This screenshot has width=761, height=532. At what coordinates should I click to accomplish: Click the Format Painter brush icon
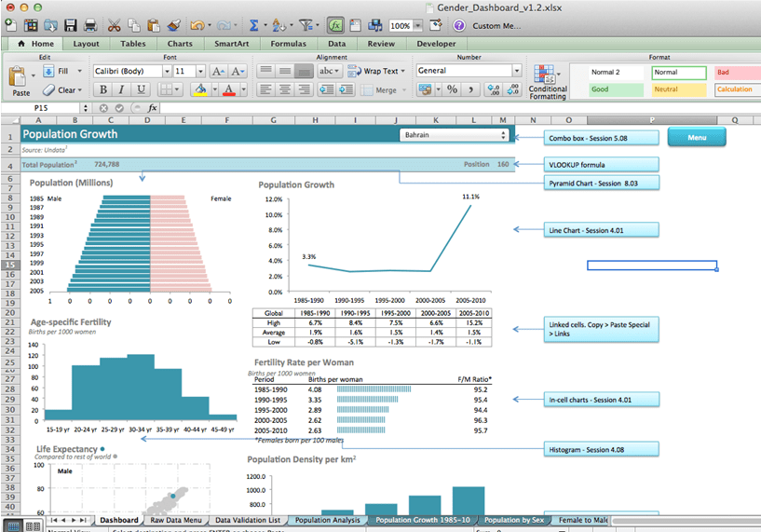(171, 25)
